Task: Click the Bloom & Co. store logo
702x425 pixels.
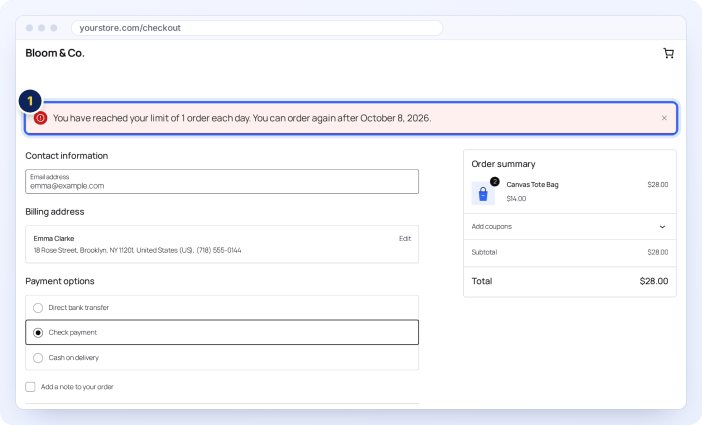Action: [55, 53]
